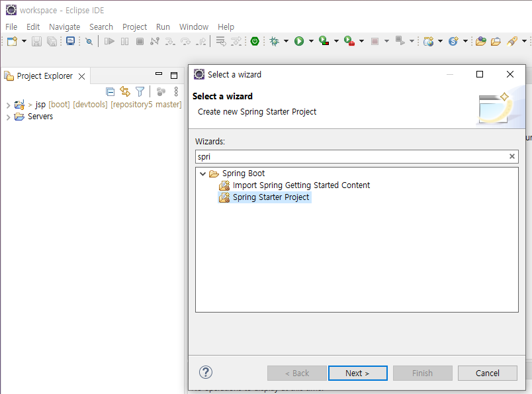The image size is (532, 394).
Task: Open the terminal console toolbar icon
Action: tap(70, 41)
